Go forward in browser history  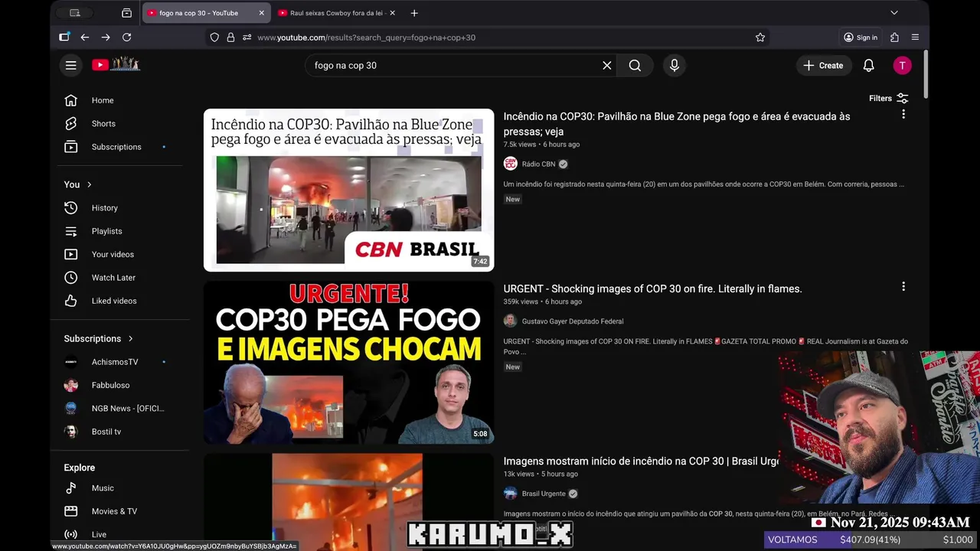(x=106, y=37)
